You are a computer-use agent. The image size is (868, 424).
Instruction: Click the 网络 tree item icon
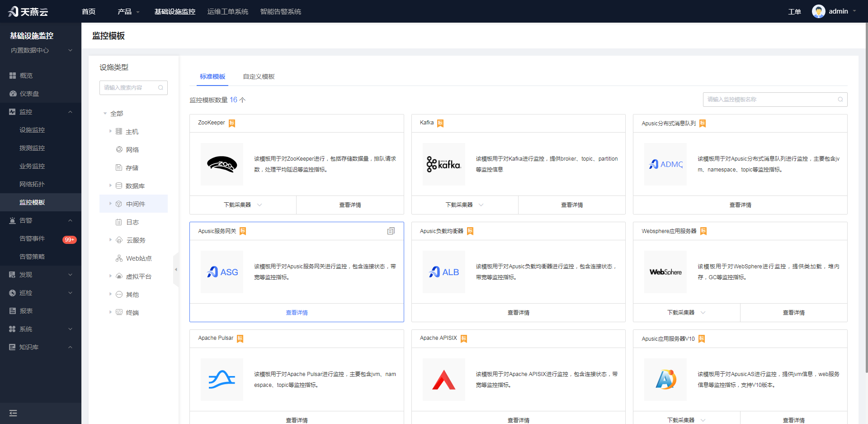pyautogui.click(x=119, y=149)
